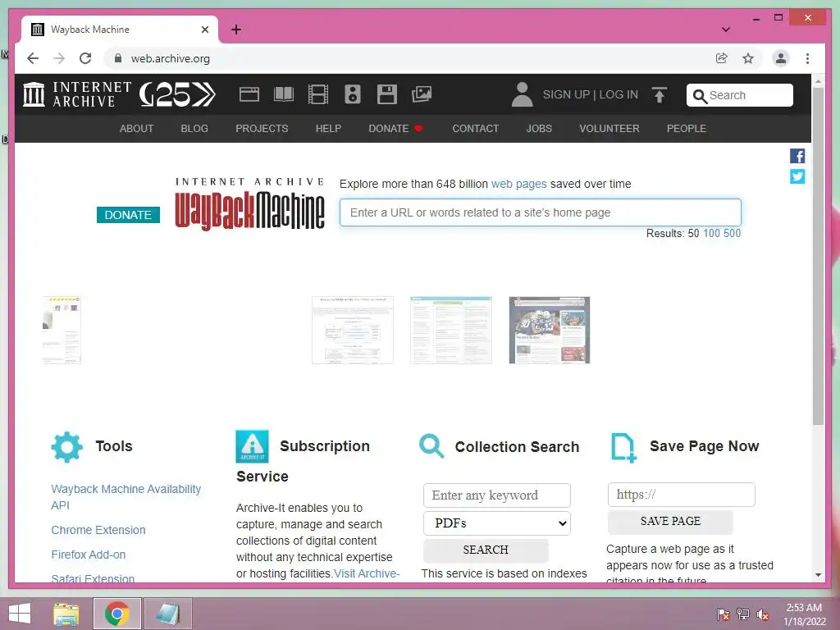Open the HELP menu item
The height and width of the screenshot is (630, 840).
[x=328, y=129]
